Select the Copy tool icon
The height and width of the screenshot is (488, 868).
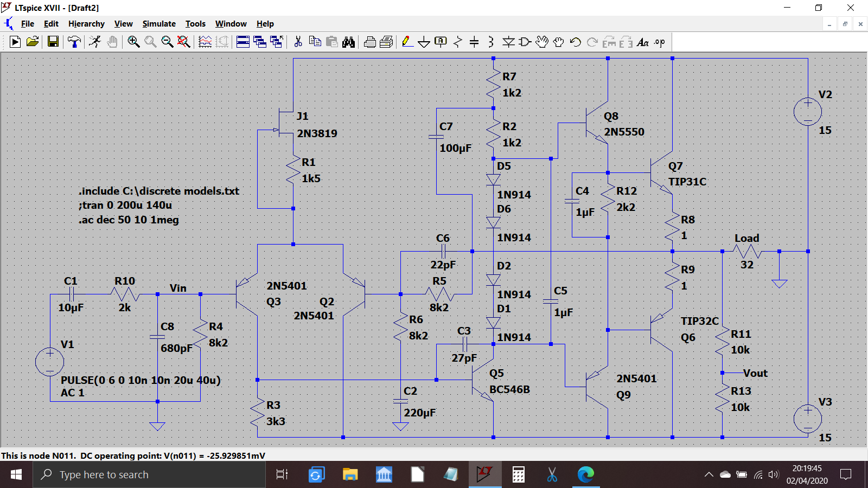(x=315, y=42)
